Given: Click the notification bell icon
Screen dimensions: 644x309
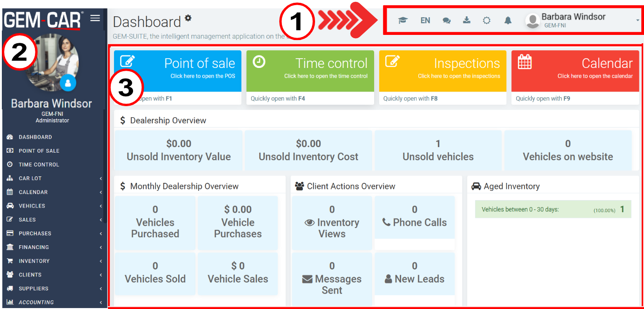Looking at the screenshot, I should [508, 20].
